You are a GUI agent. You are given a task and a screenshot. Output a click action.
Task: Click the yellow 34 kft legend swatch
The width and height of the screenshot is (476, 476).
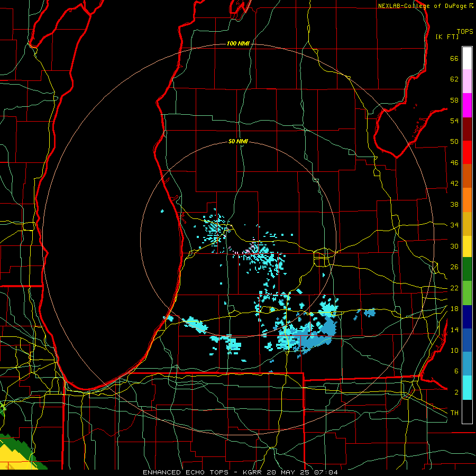[x=467, y=246]
